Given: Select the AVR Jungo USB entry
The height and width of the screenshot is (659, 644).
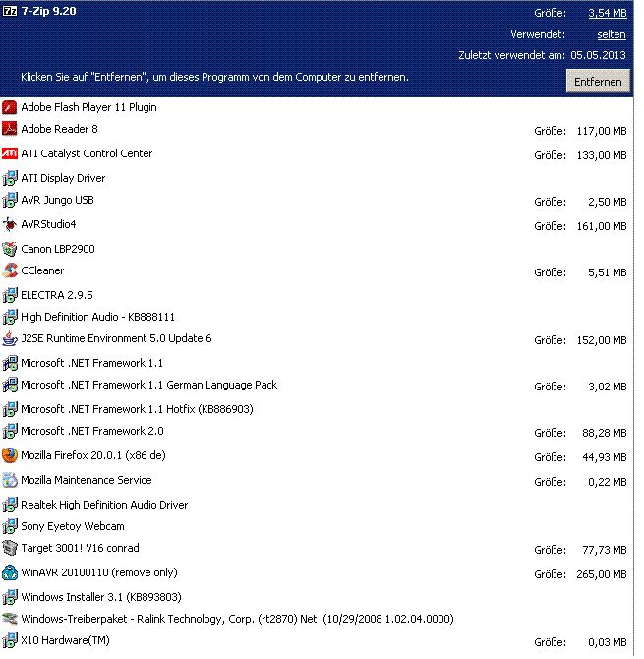Looking at the screenshot, I should point(57,200).
